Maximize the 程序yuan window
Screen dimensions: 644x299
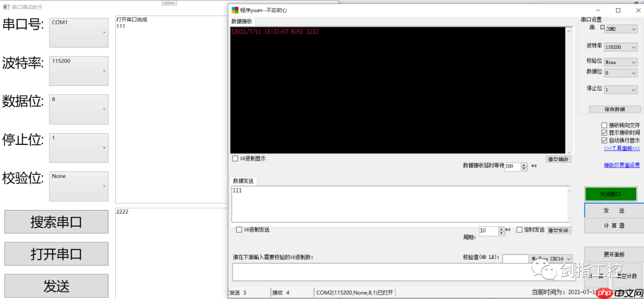tap(618, 10)
